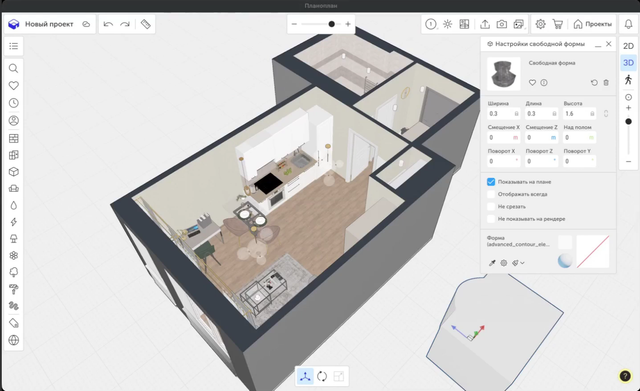Image resolution: width=640 pixels, height=391 pixels.
Task: Click the material sphere preview
Action: (x=565, y=261)
